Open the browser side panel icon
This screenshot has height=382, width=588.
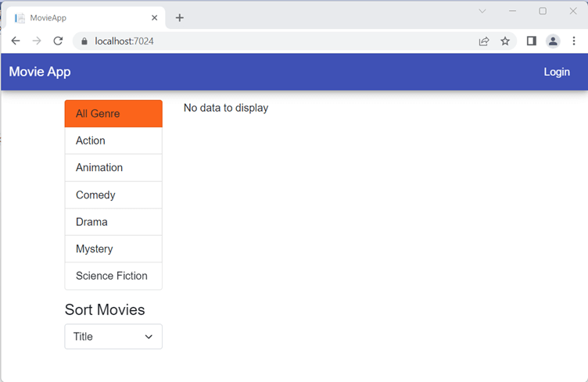531,41
